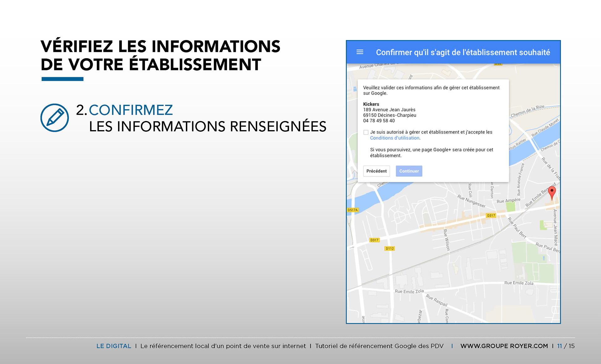This screenshot has width=601, height=364.
Task: Click the D317 badge near D112
Action: 374,240
